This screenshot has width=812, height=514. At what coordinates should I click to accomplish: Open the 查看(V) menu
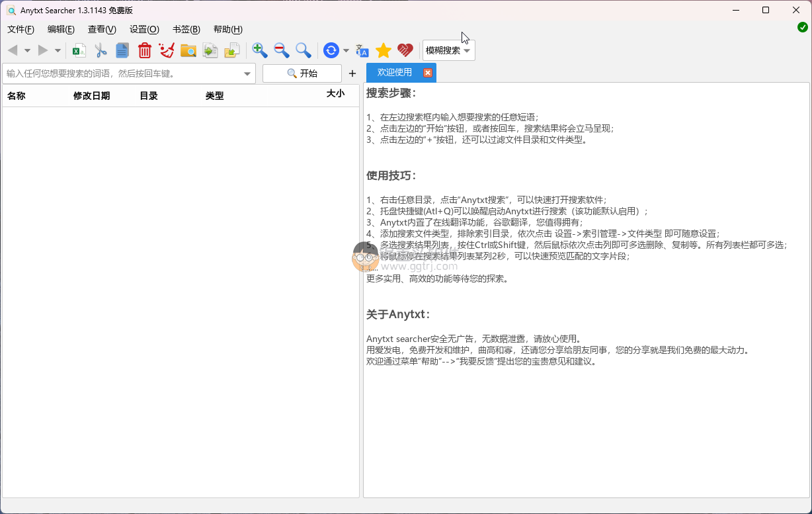tap(102, 29)
